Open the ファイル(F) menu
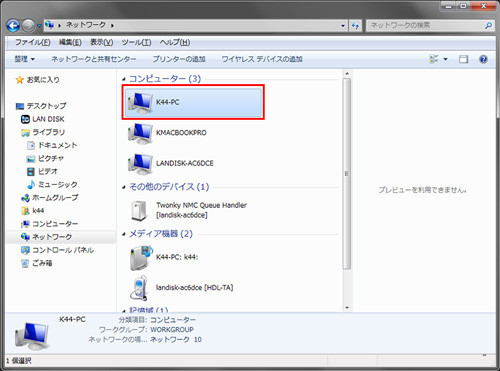Image resolution: width=500 pixels, height=371 pixels. coord(33,42)
